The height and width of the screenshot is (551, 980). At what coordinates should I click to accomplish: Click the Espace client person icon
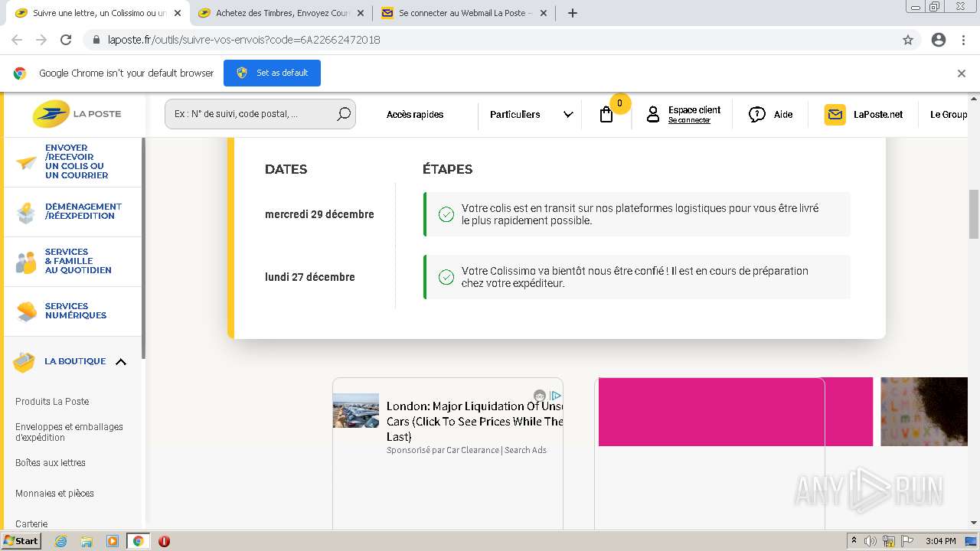pyautogui.click(x=652, y=115)
